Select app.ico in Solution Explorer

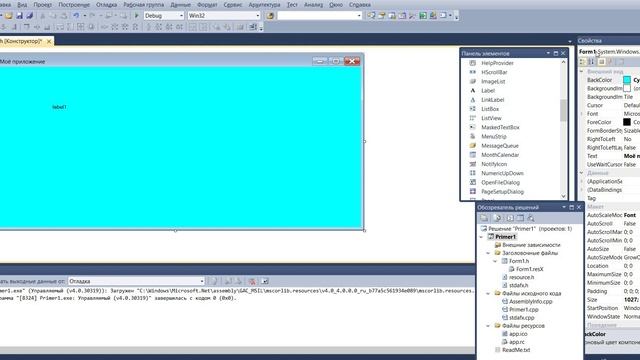click(518, 334)
